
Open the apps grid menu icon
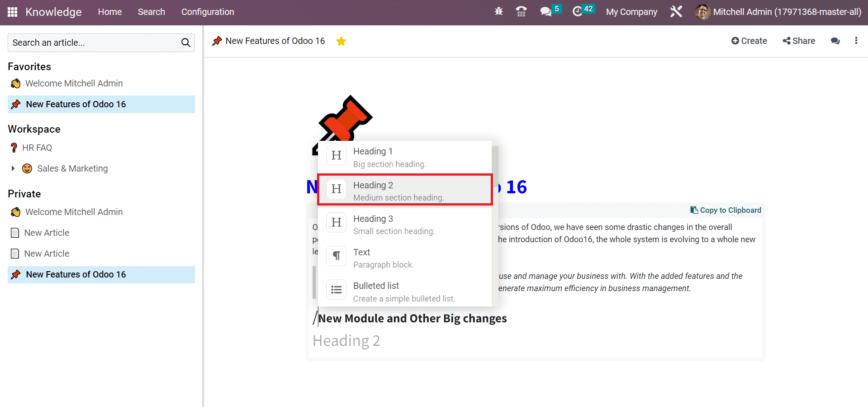click(x=13, y=12)
